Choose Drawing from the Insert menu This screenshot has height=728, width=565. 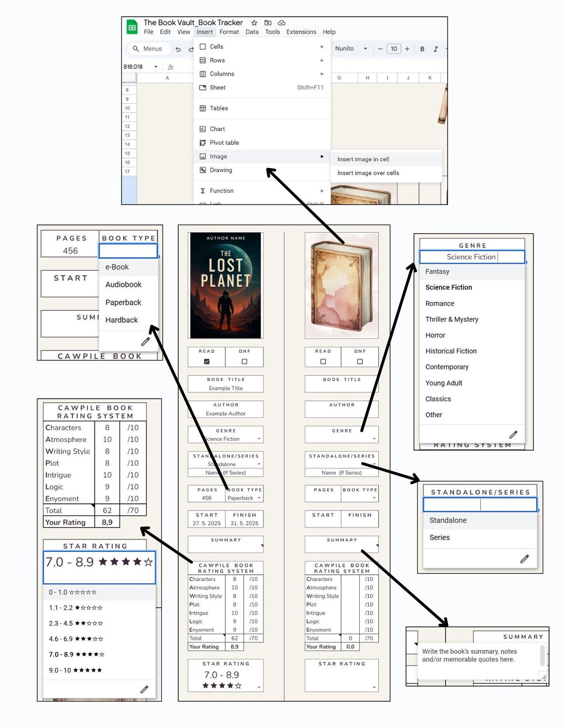262,170
